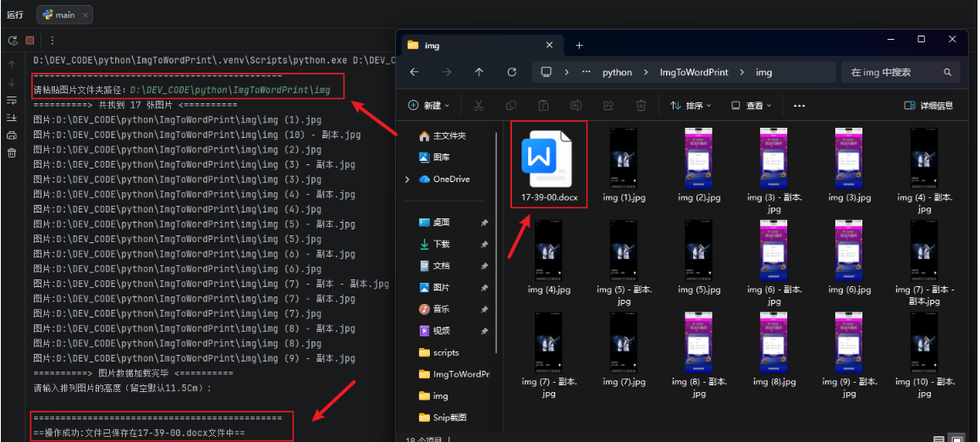Click the print icon in console sidebar
Screen dimensions: 980x442
[x=12, y=135]
